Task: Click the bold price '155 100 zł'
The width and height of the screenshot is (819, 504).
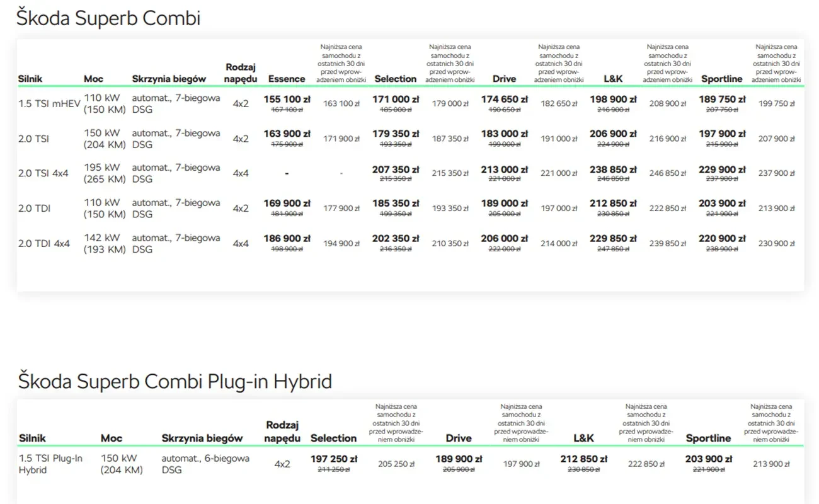Action: point(287,100)
